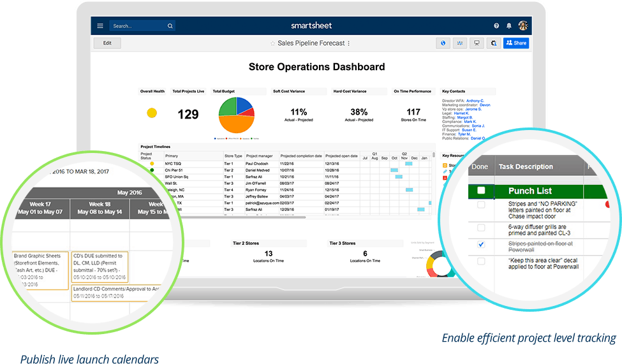Screen dimensions: 622x364
Task: Select the Week 18 calendar column header
Action: (99, 208)
